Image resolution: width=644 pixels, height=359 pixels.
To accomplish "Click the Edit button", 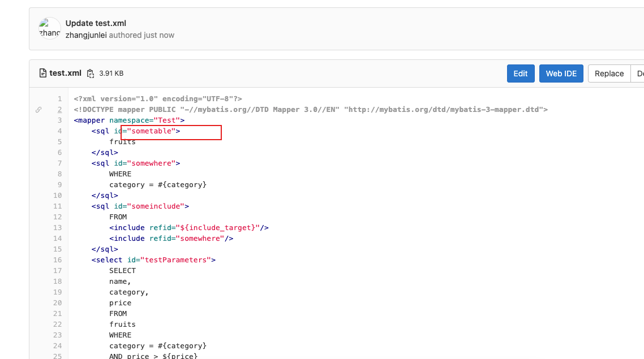I will (520, 73).
